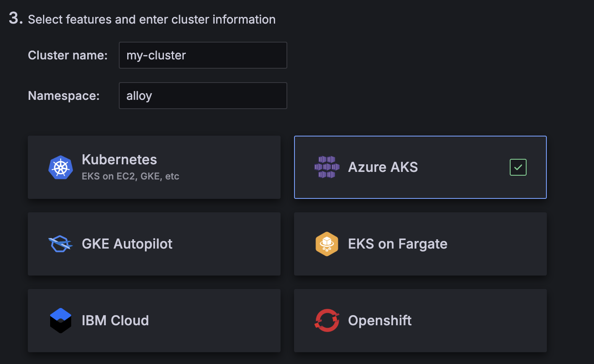Viewport: 594px width, 364px height.
Task: Click the red Openshift circular icon
Action: (x=327, y=321)
